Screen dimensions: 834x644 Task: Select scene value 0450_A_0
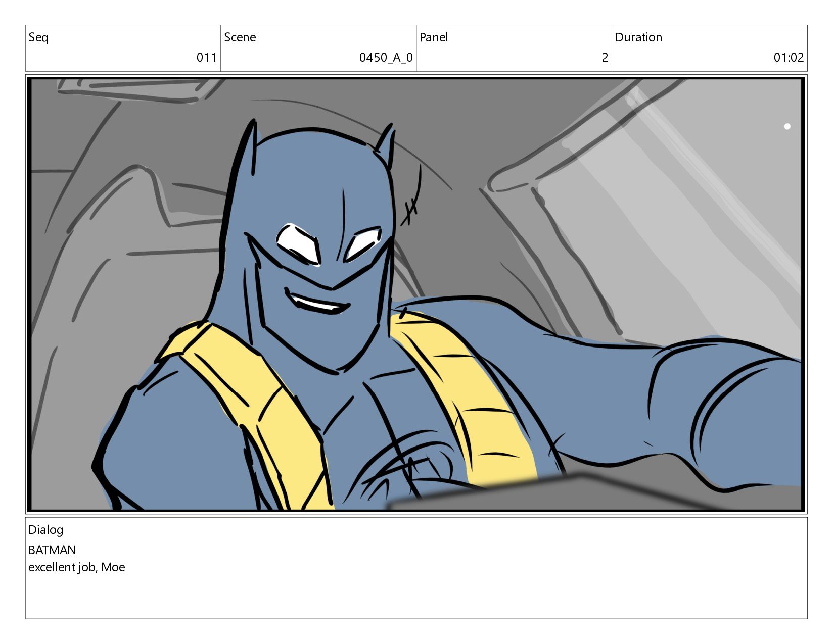point(386,58)
